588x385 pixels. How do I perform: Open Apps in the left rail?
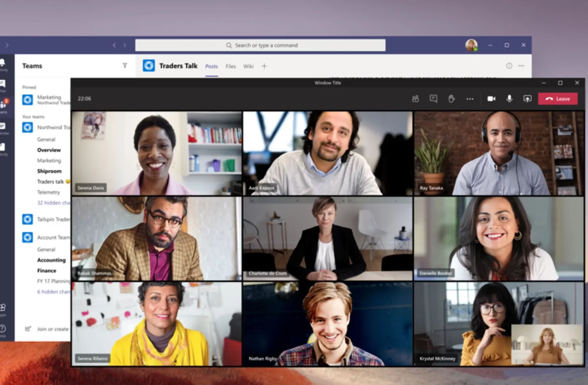[x=3, y=310]
